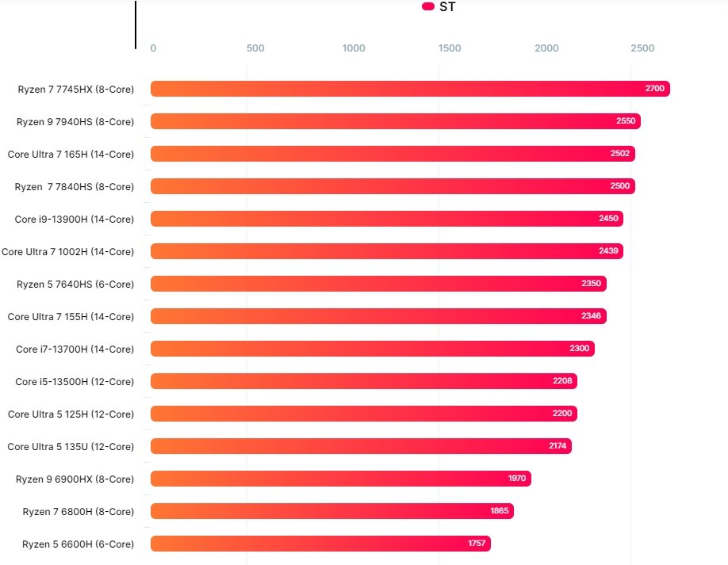Select the Ryzen 7 7745HX bar
The width and height of the screenshot is (728, 565).
[x=410, y=89]
